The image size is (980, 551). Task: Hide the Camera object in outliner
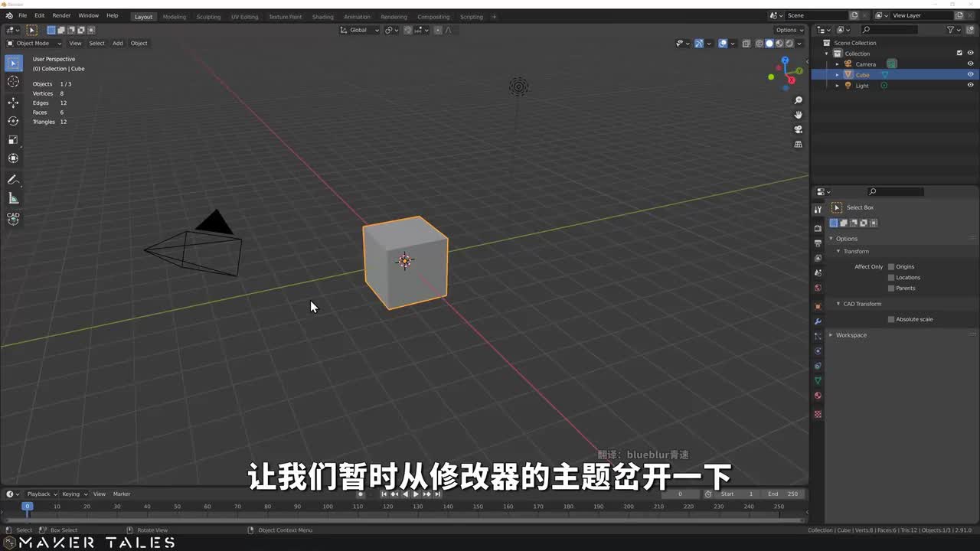(970, 64)
